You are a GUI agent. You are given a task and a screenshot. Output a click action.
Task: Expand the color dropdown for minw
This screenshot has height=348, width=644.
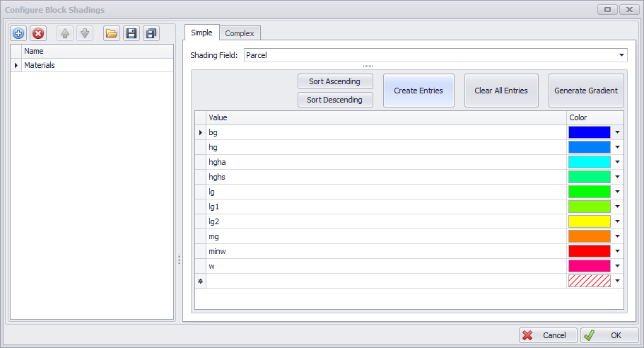(x=617, y=251)
